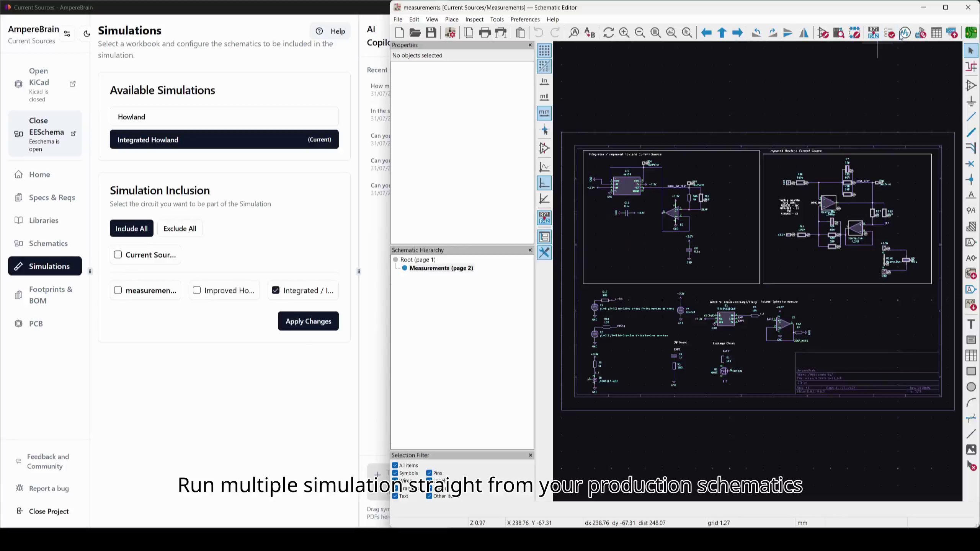This screenshot has height=551, width=980.
Task: Navigate up one sheet arrow icon
Action: click(x=722, y=33)
